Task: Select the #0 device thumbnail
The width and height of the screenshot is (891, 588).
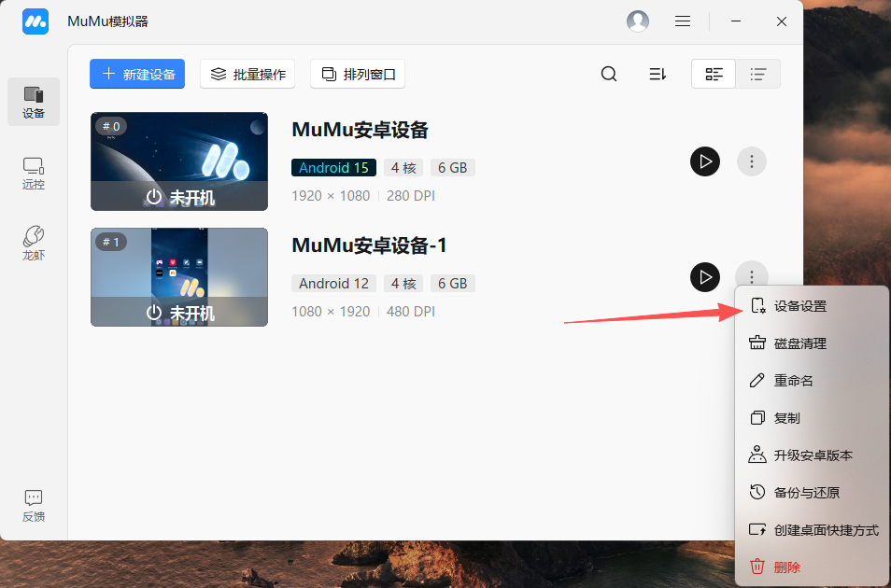Action: pos(179,161)
